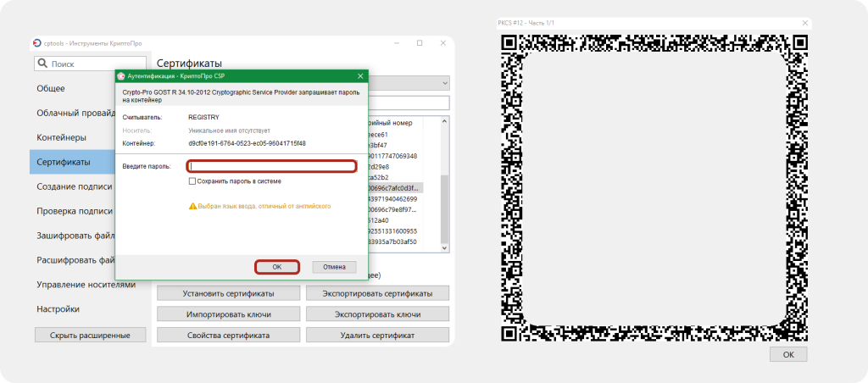The width and height of the screenshot is (868, 383).
Task: Click Удалить сертификат button
Action: point(377,336)
